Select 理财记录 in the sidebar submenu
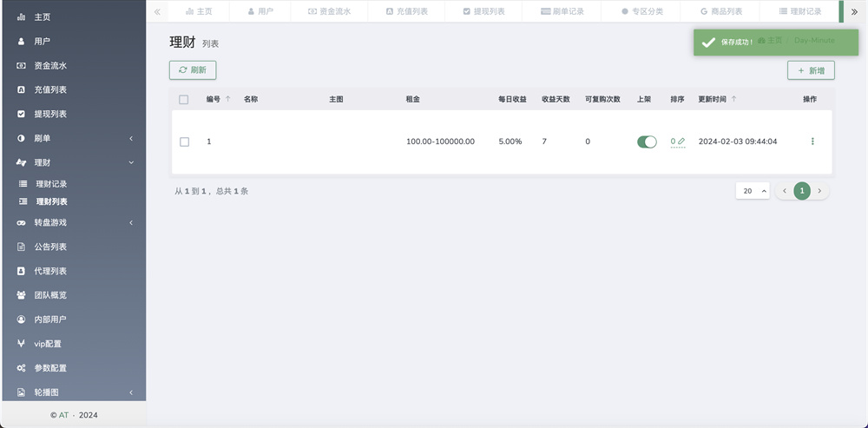Image resolution: width=868 pixels, height=428 pixels. pos(51,184)
